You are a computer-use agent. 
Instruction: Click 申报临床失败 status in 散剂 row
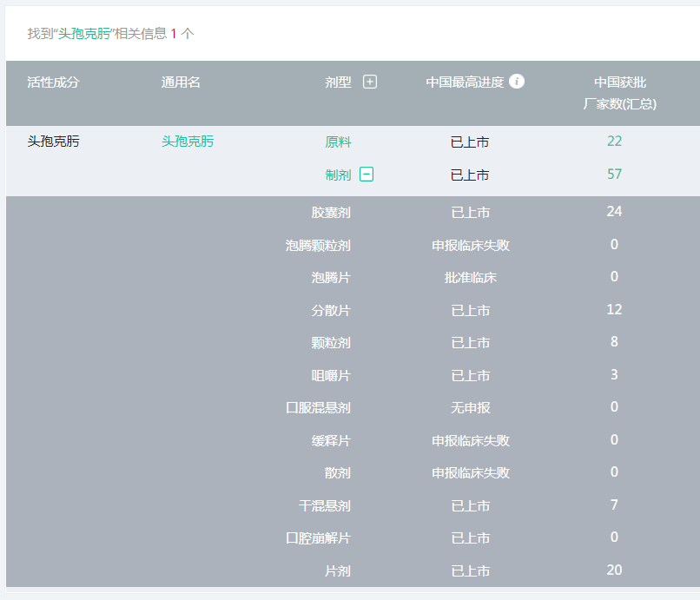(471, 472)
